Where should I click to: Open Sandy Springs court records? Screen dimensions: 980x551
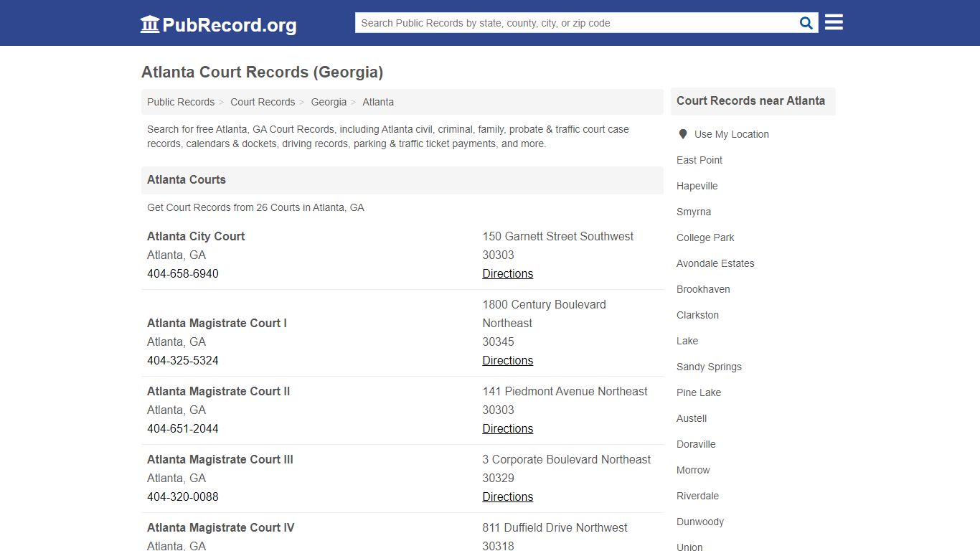709,367
